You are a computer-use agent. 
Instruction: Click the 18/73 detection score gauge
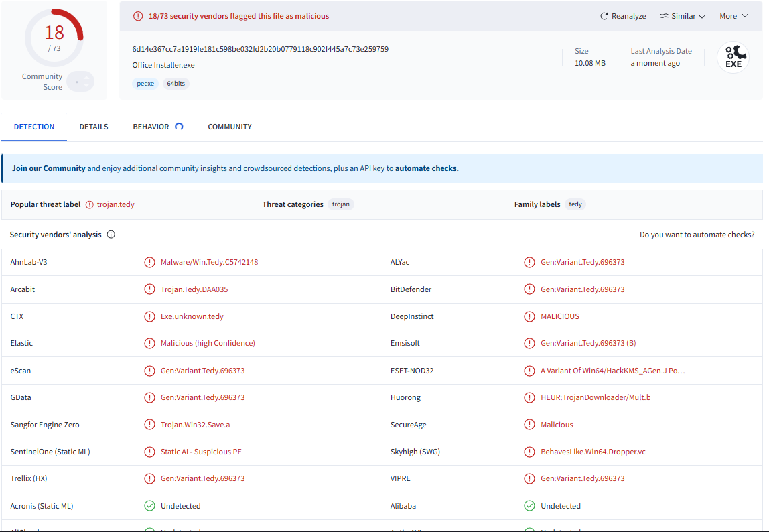click(x=54, y=38)
